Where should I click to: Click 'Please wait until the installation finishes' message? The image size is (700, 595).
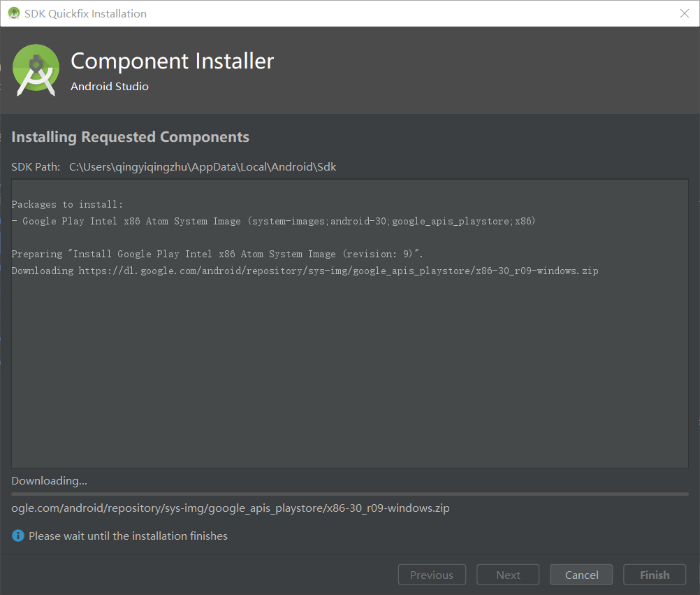(x=128, y=536)
